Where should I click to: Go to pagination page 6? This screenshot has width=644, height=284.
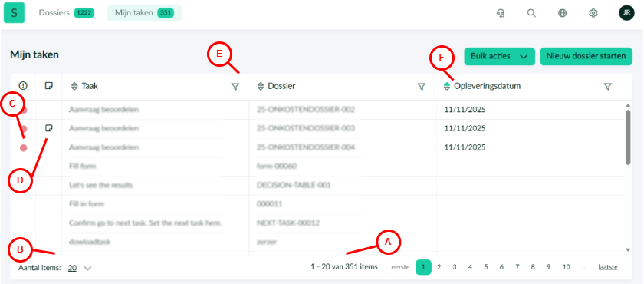point(501,267)
